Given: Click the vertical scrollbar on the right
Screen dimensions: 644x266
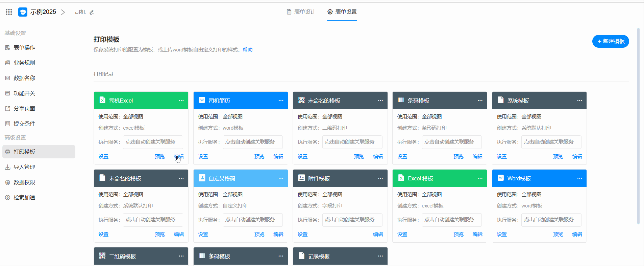Looking at the screenshot, I should [638, 126].
